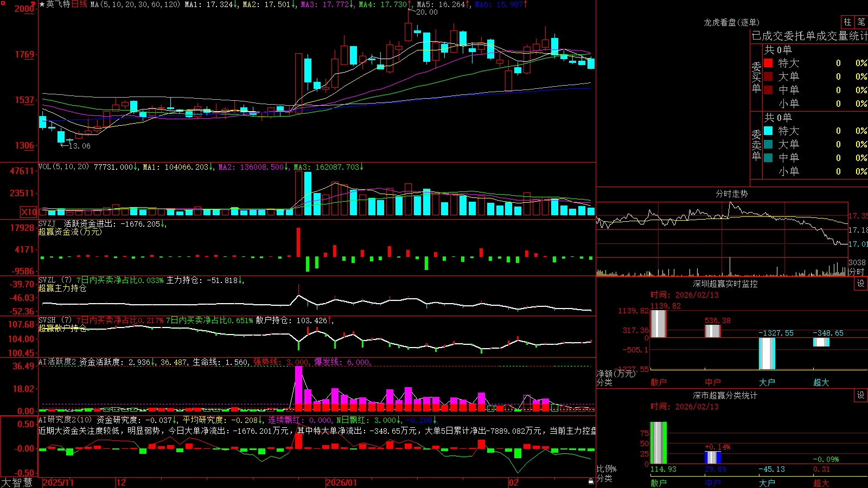The height and width of the screenshot is (488, 868).
Task: Click the AI活跃度2 indicator label
Action: coord(57,362)
